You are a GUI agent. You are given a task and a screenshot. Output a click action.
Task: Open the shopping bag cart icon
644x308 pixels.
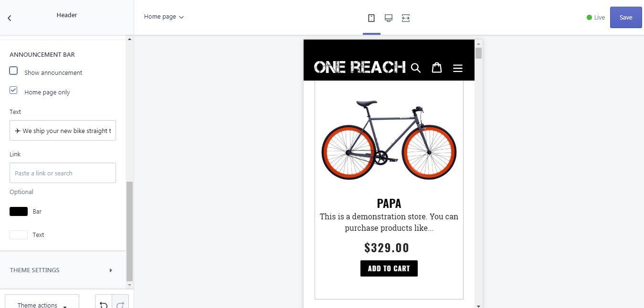(436, 68)
